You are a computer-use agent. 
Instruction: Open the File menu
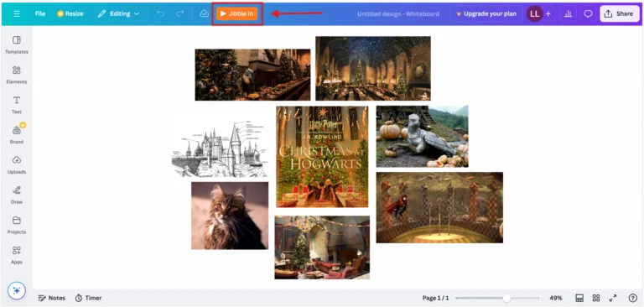coord(40,13)
